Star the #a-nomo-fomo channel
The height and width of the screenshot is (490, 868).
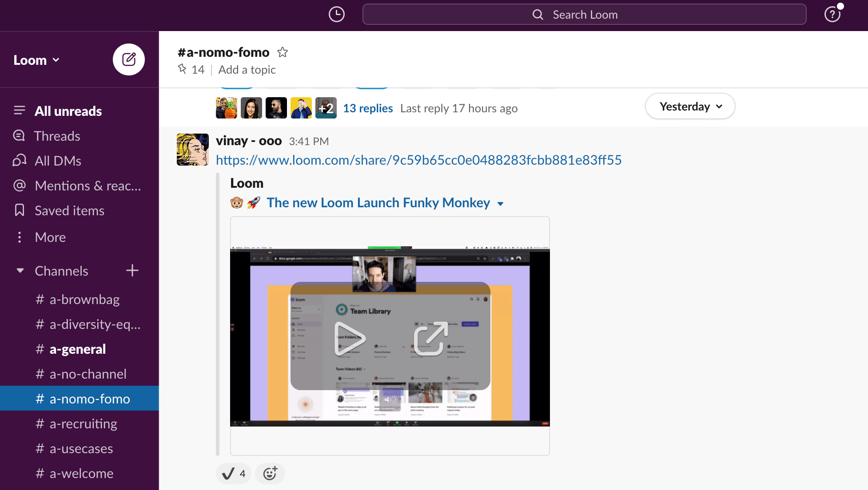pos(283,52)
